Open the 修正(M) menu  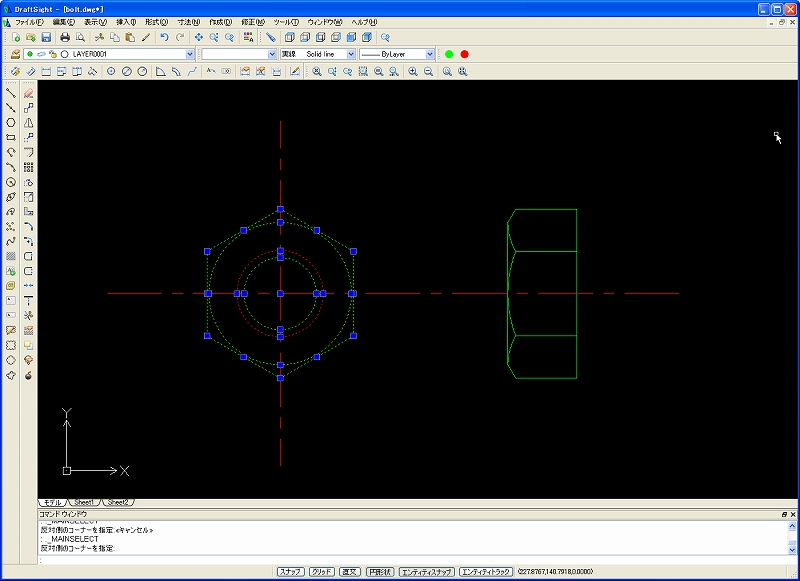pos(253,22)
